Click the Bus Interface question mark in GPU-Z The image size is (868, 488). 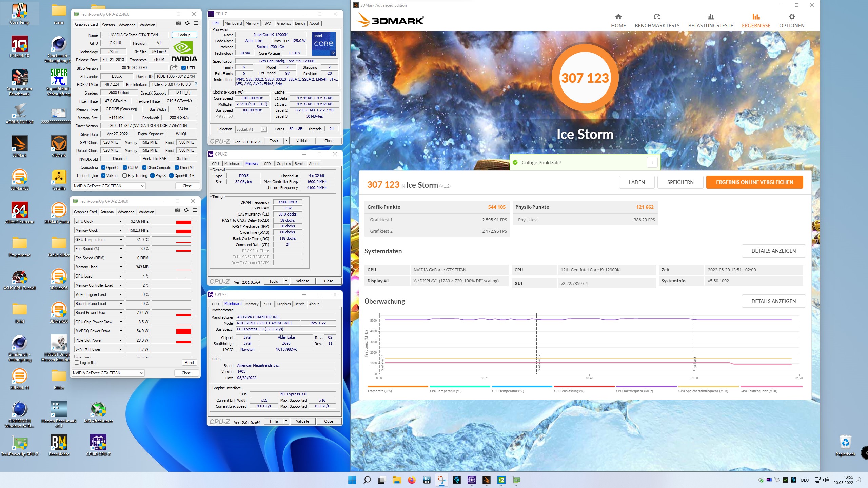coord(196,84)
